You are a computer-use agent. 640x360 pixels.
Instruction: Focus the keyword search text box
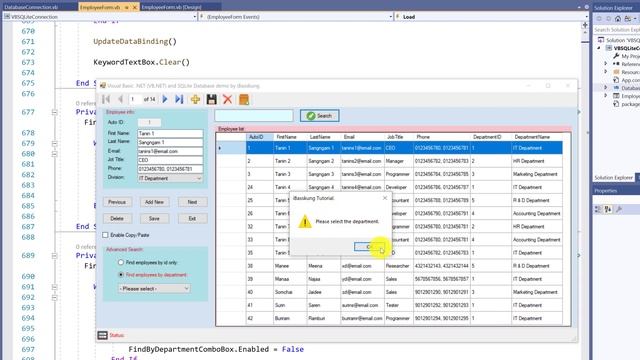[254, 116]
